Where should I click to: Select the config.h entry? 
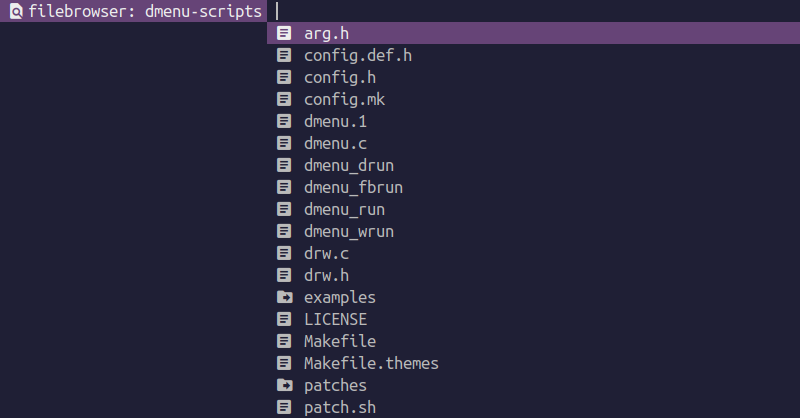pos(533,77)
